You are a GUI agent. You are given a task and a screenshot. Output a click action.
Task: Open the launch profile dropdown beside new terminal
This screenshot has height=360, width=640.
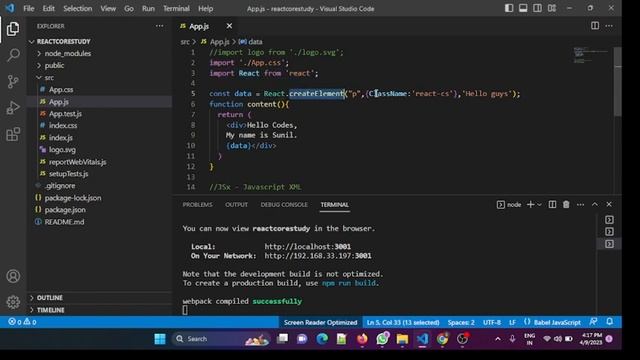tap(539, 205)
